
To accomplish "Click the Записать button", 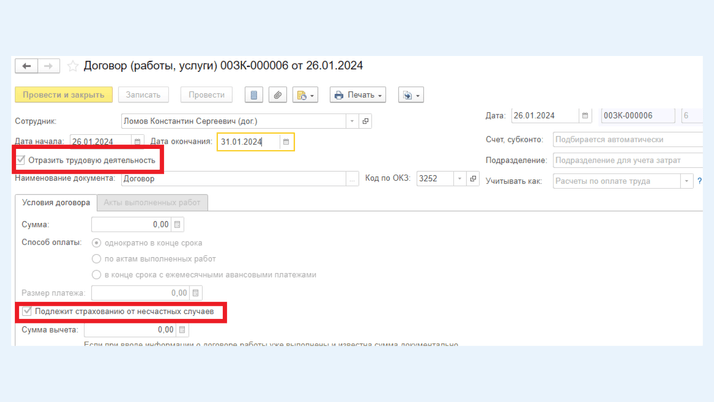I will click(143, 95).
